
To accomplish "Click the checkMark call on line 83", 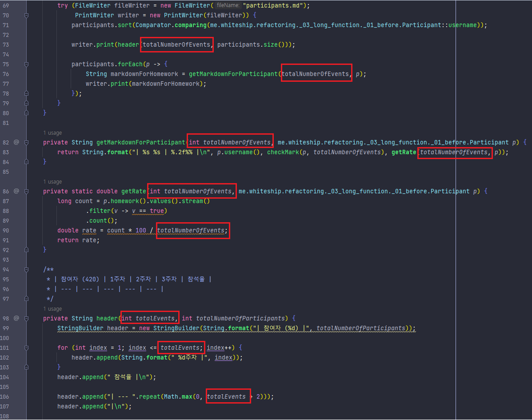I will [326, 152].
